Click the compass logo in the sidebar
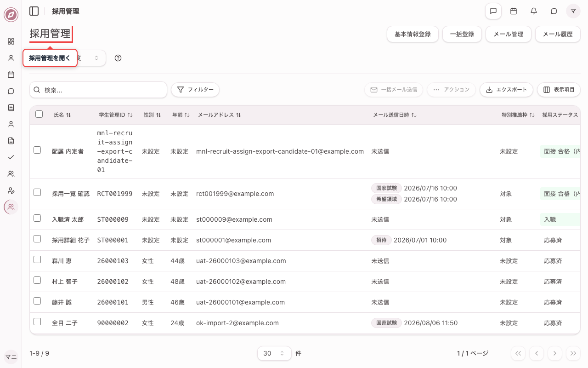588x368 pixels. point(11,15)
